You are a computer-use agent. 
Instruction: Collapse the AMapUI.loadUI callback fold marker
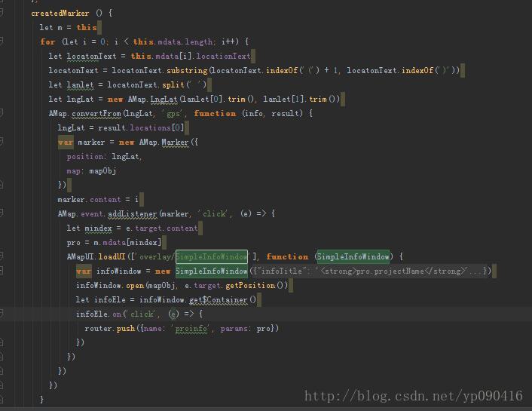click(2, 256)
